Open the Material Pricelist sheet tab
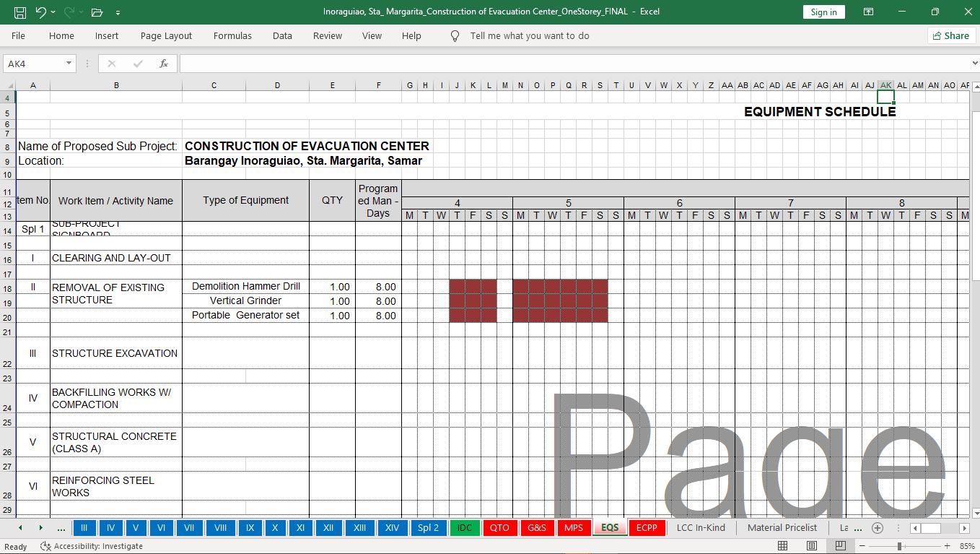 coord(782,528)
